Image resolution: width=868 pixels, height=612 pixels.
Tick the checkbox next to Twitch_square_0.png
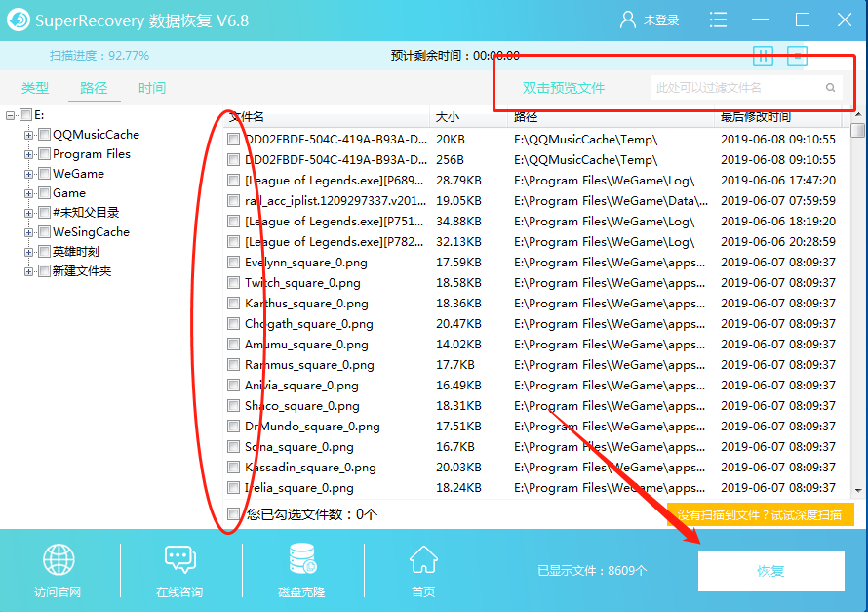(232, 283)
